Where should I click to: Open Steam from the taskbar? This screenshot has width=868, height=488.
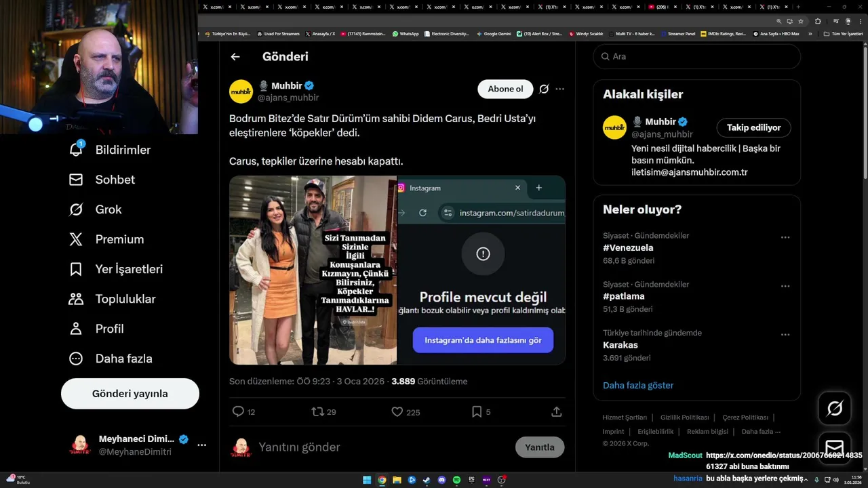click(427, 480)
